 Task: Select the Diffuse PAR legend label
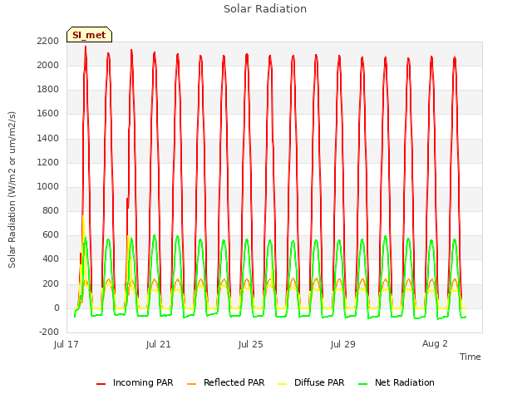click(319, 382)
